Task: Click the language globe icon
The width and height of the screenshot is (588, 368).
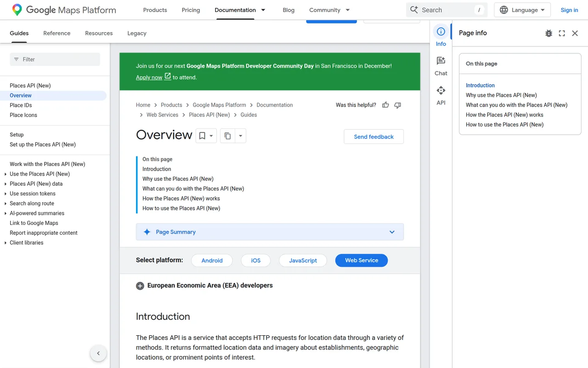Action: 504,10
